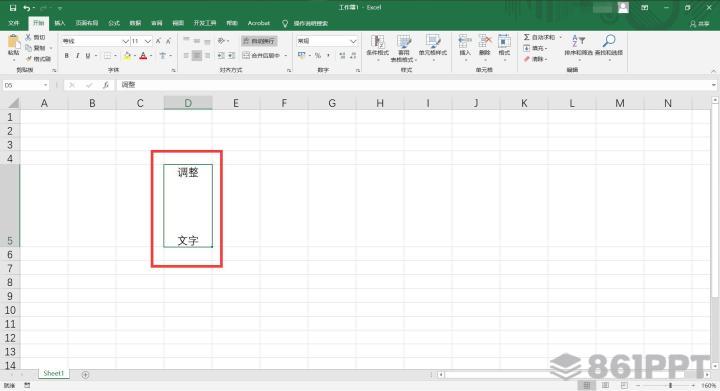Open the font name dropdown
720x391 pixels.
click(125, 41)
